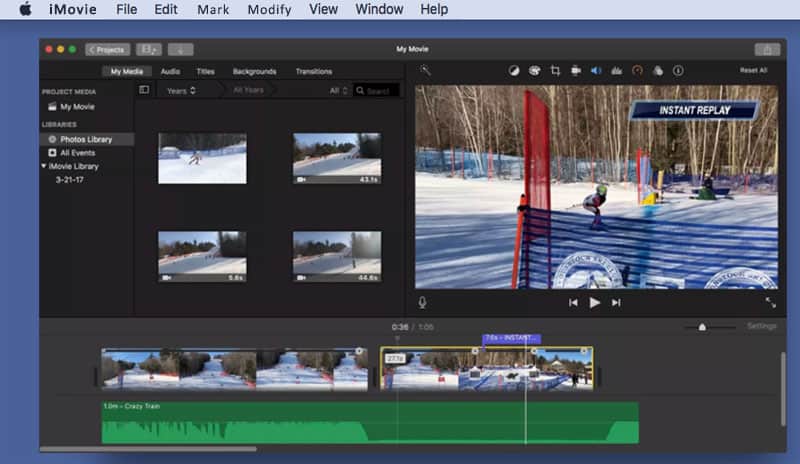The image size is (800, 464).
Task: Skip to next clip in viewer
Action: (x=616, y=303)
